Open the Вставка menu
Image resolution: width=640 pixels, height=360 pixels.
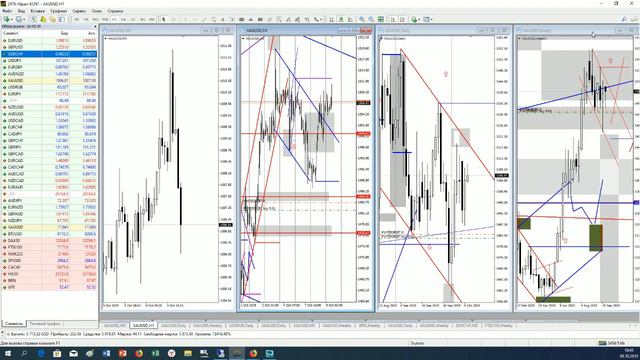click(38, 11)
